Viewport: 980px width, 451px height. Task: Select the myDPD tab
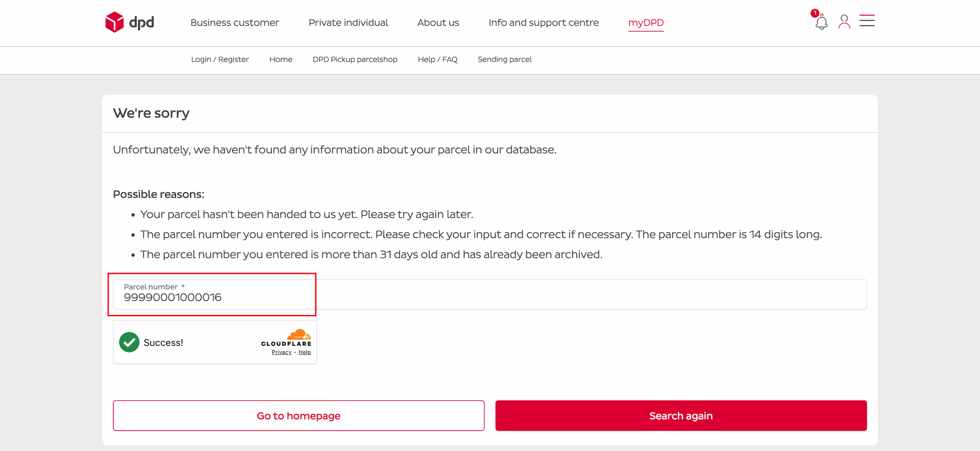[646, 23]
